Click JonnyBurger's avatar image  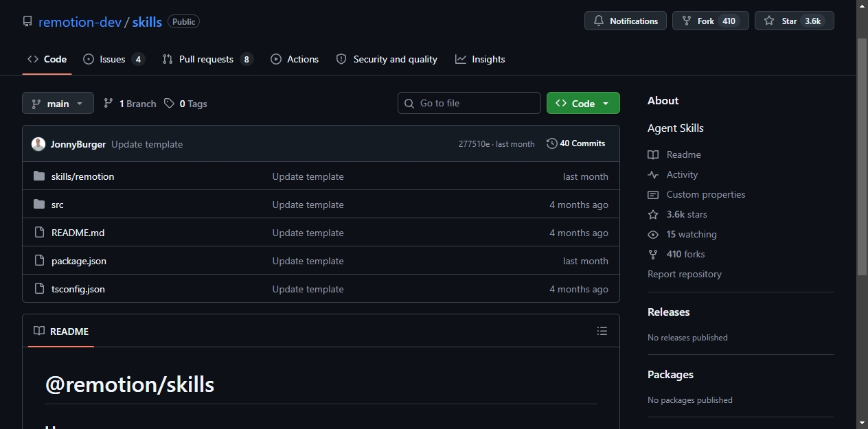tap(38, 144)
